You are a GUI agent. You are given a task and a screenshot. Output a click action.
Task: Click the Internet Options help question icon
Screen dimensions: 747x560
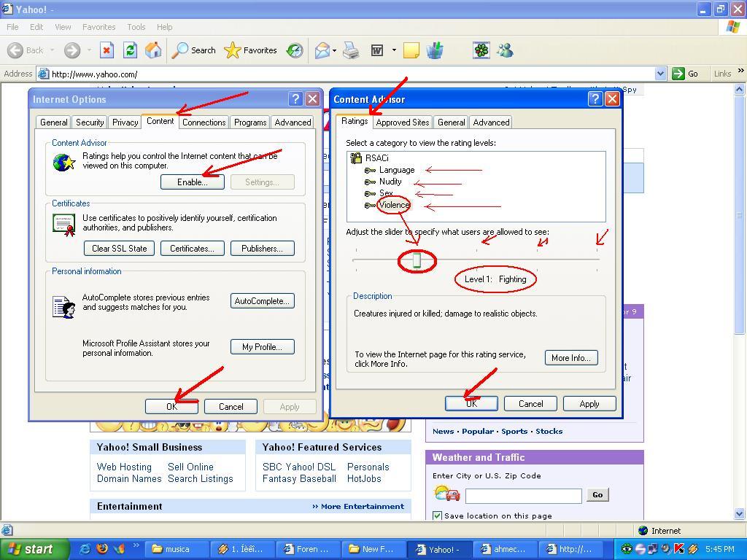click(x=295, y=99)
